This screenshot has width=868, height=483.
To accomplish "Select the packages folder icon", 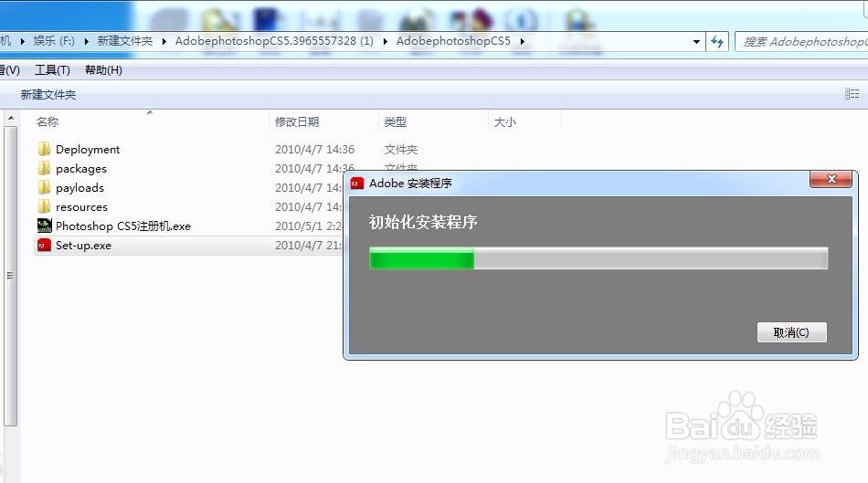I will coord(44,168).
